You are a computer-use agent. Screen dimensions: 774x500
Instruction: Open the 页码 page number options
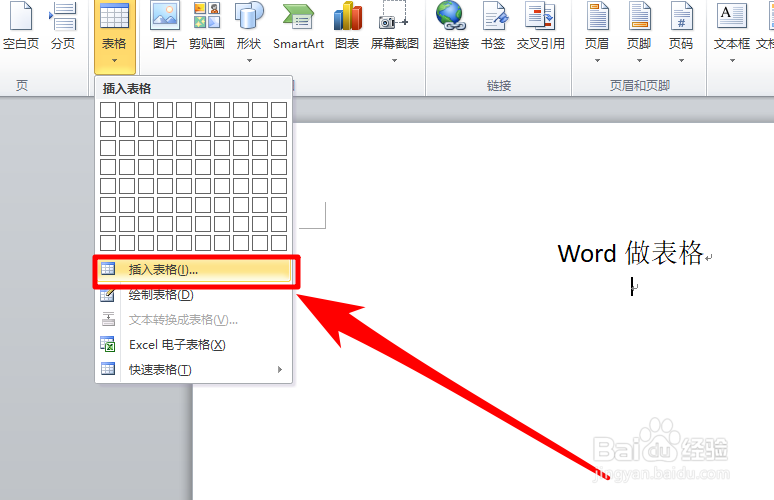coord(681,30)
